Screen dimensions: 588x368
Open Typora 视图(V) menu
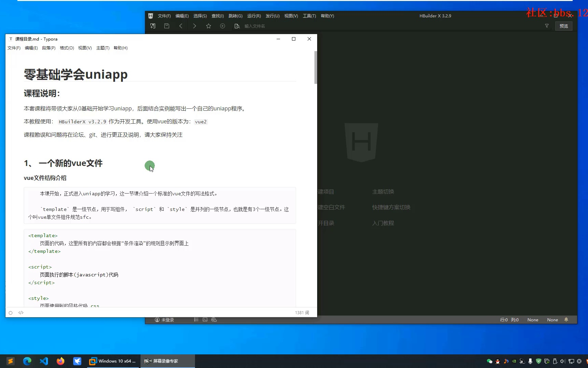tap(85, 48)
